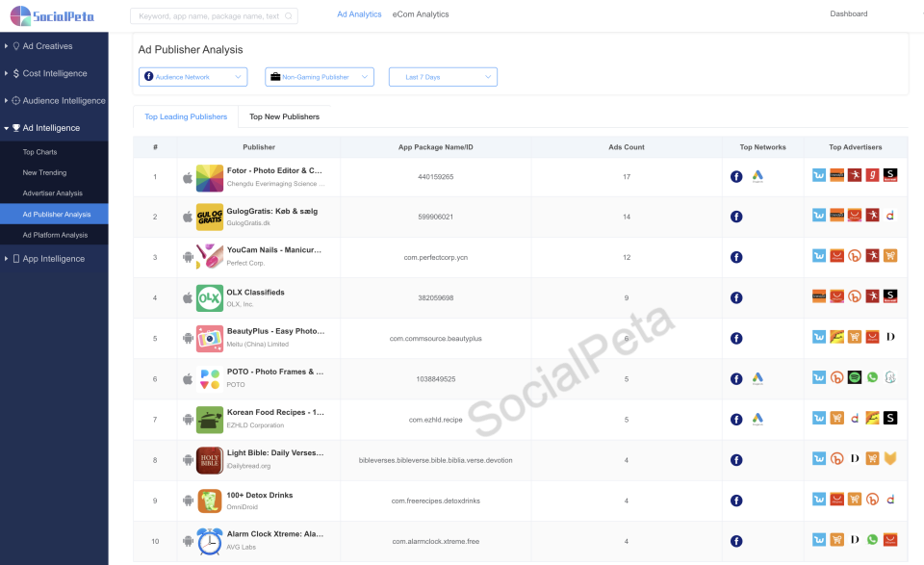The height and width of the screenshot is (565, 924).
Task: Click the Spotify advertiser icon in POTO row
Action: tap(855, 377)
